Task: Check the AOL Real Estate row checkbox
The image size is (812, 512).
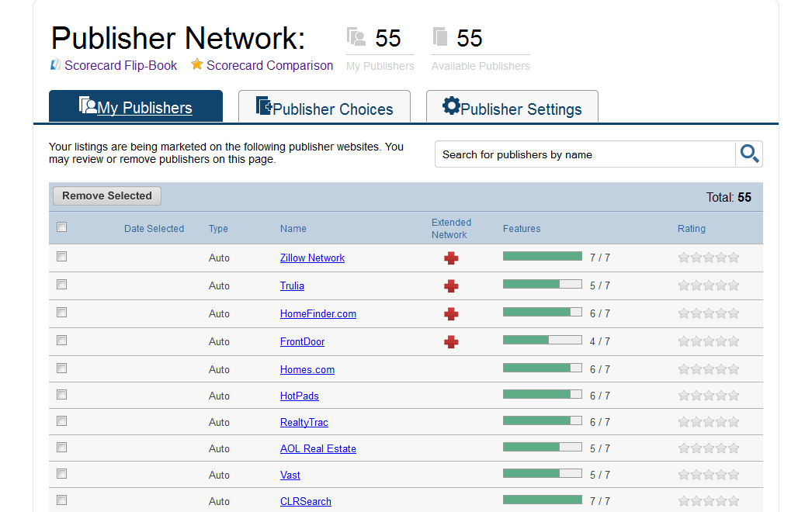Action: [x=61, y=448]
